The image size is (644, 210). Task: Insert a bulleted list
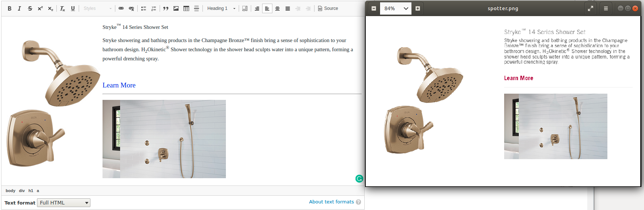tap(144, 8)
